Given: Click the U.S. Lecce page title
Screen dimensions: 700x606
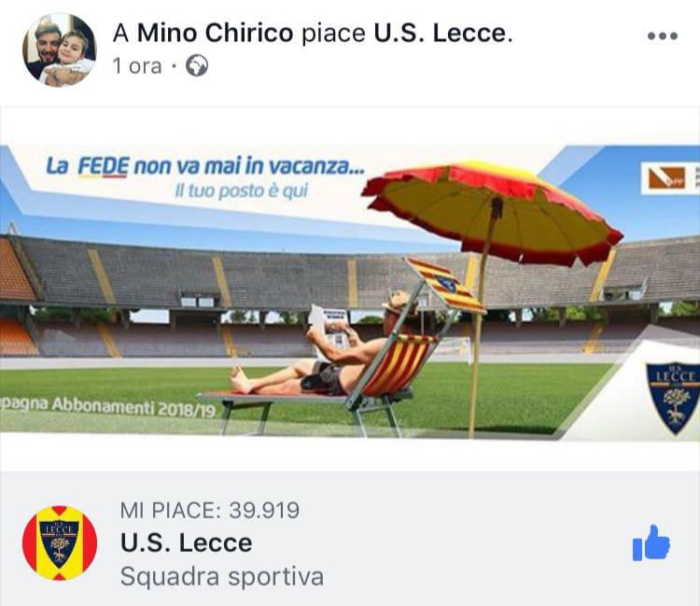Looking at the screenshot, I should click(x=186, y=543).
